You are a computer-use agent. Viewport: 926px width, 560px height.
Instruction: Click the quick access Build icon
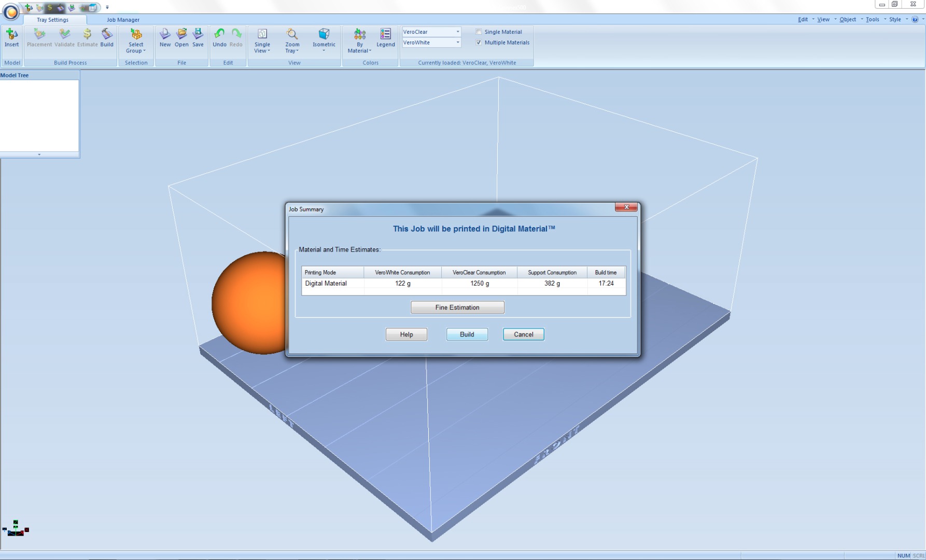tap(61, 8)
